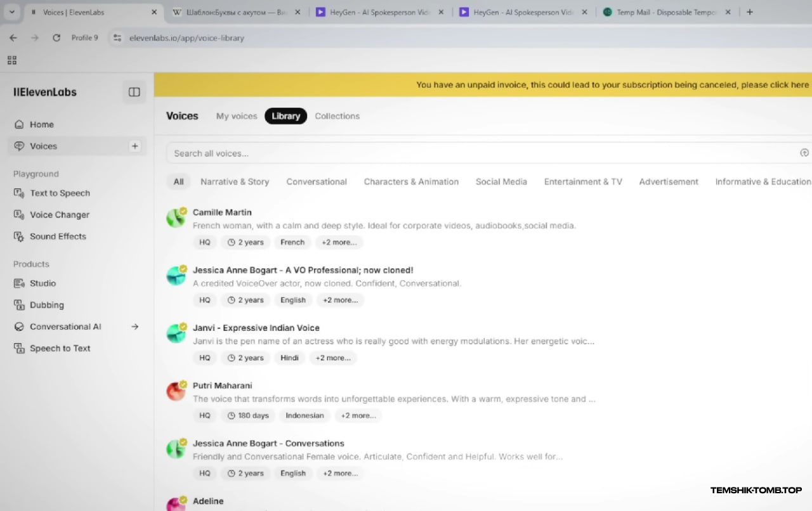This screenshot has width=812, height=511.
Task: Open Speech to Text icon
Action: click(x=19, y=348)
